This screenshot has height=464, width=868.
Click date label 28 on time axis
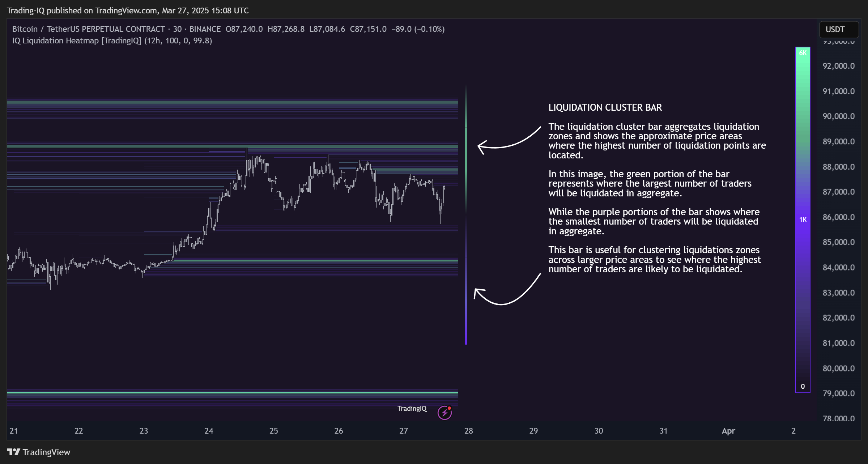point(469,431)
